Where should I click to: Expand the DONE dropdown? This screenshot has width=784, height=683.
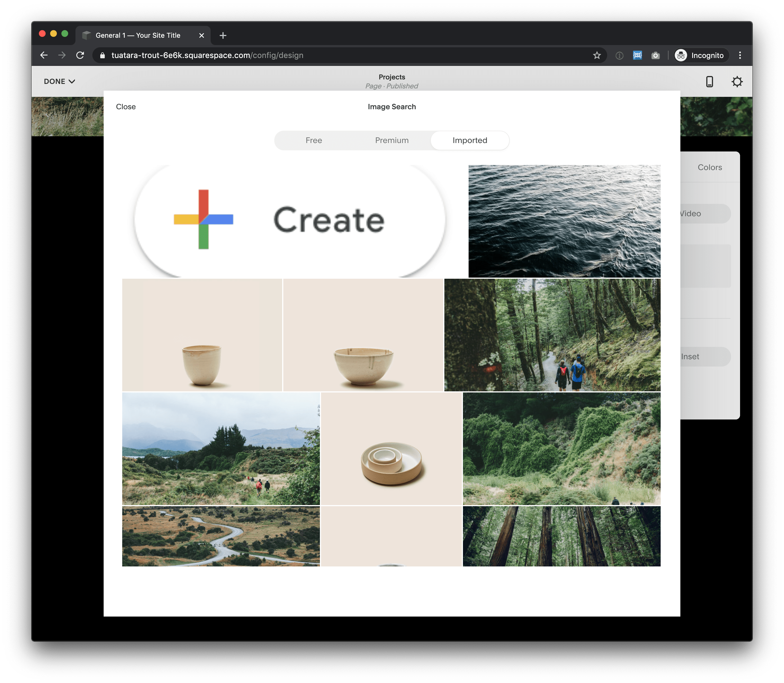point(59,81)
